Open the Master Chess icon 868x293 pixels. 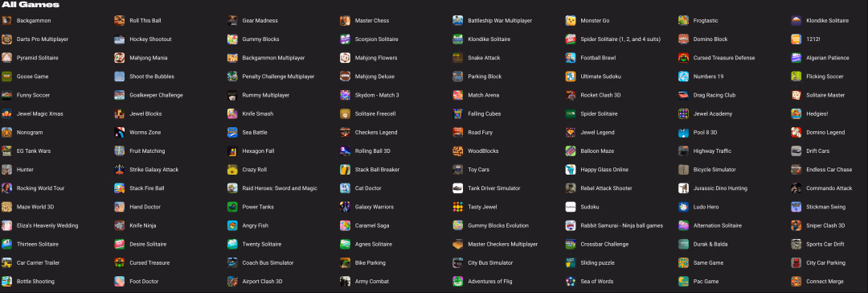pos(346,21)
